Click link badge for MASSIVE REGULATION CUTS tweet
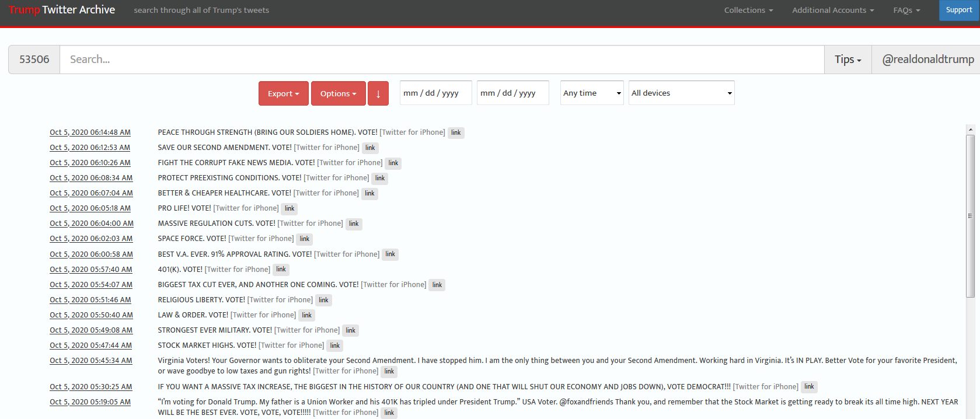Image resolution: width=980 pixels, height=419 pixels. pos(354,224)
